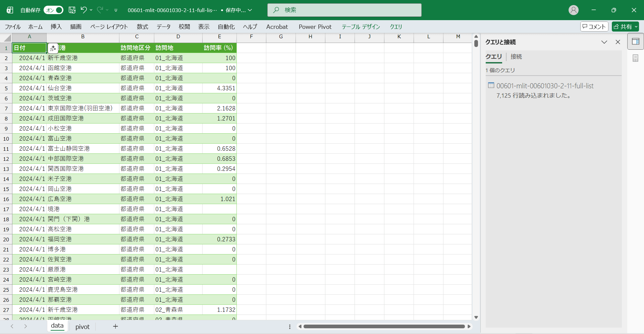Image resolution: width=644 pixels, height=334 pixels.
Task: Switch to the pivot sheet tab
Action: [82, 327]
